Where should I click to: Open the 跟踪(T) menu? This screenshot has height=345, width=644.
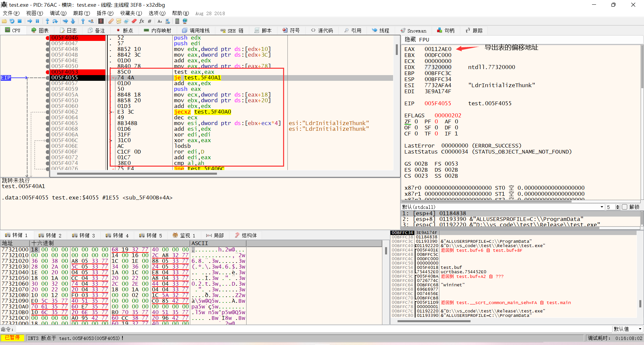coord(82,13)
